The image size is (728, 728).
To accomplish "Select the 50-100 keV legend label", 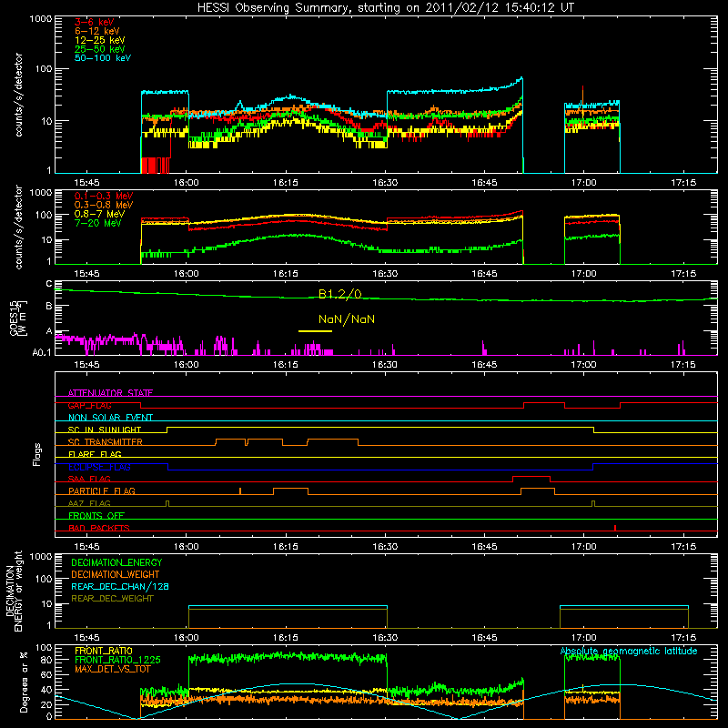I will 102,58.
